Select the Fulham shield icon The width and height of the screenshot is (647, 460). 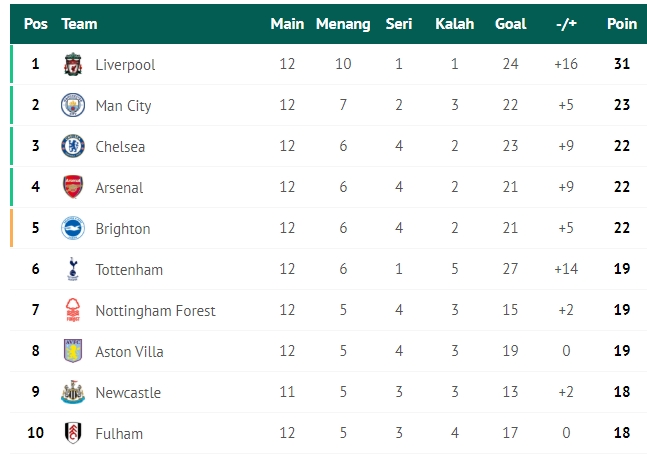(x=73, y=433)
